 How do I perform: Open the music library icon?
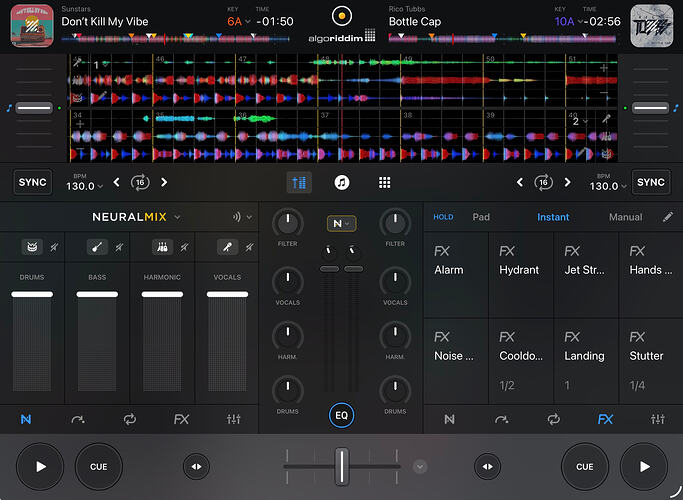[342, 182]
